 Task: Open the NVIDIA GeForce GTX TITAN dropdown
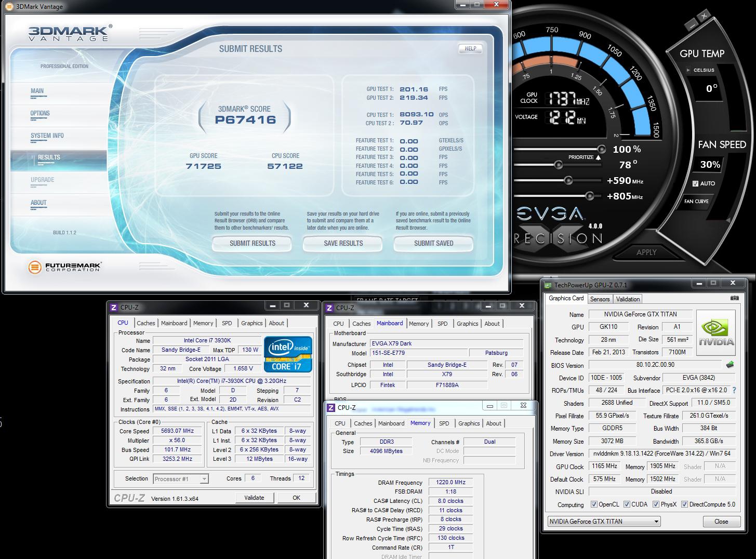pos(604,522)
